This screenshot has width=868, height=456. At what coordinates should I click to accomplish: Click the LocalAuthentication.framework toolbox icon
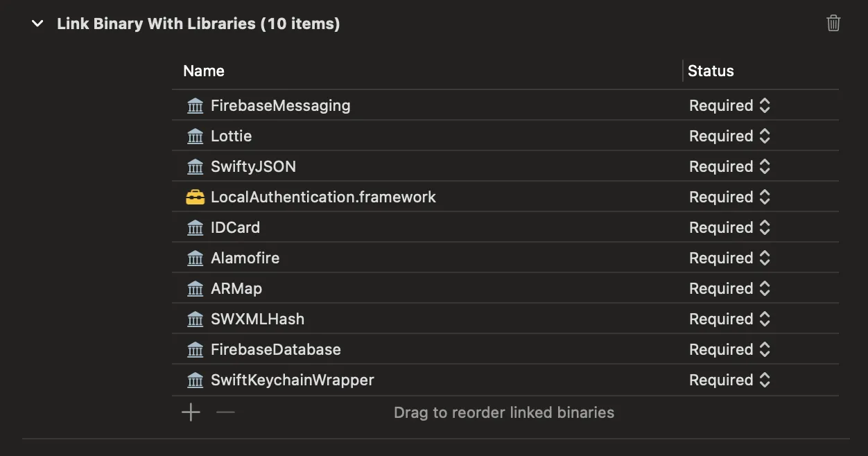tap(196, 198)
